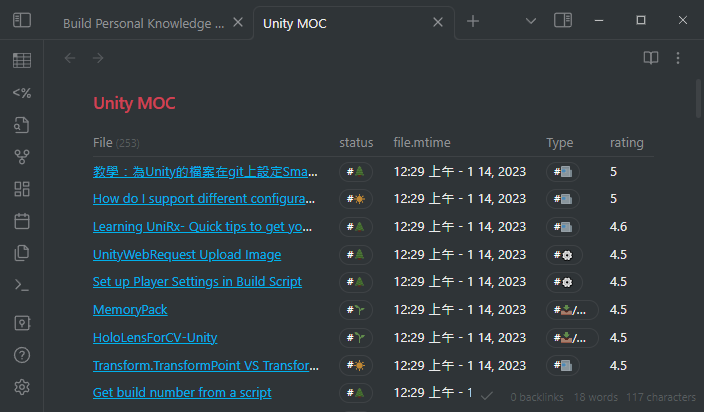The image size is (704, 412).
Task: Open the graph view icon
Action: 22,156
